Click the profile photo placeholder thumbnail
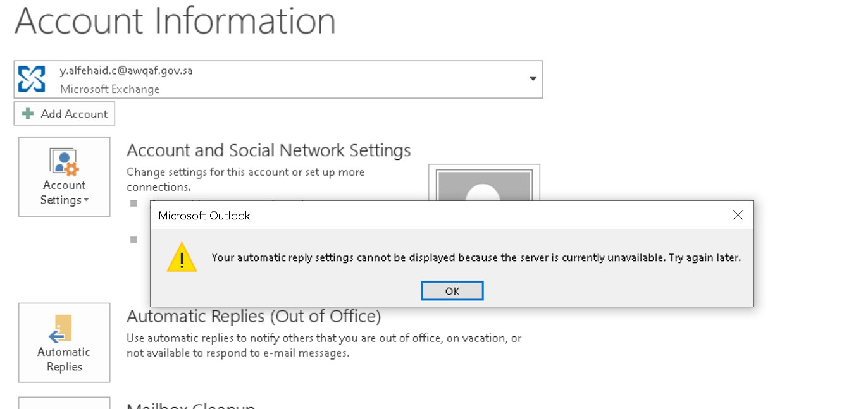 (x=484, y=183)
